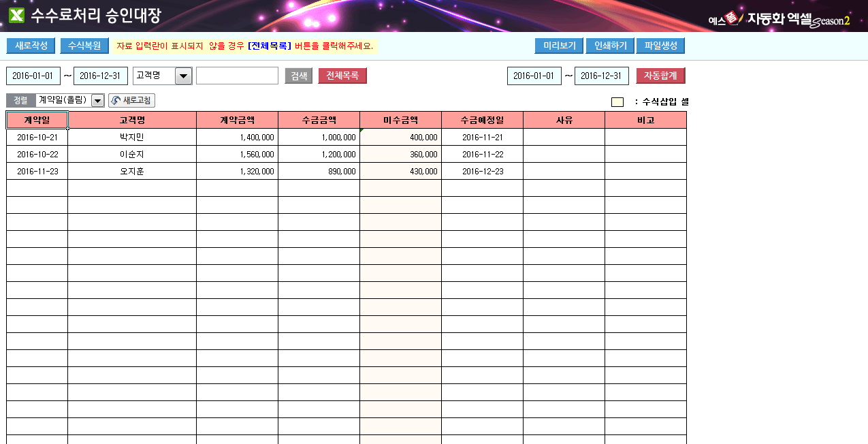The width and height of the screenshot is (868, 444).
Task: Select the 사유 column header
Action: pos(564,120)
